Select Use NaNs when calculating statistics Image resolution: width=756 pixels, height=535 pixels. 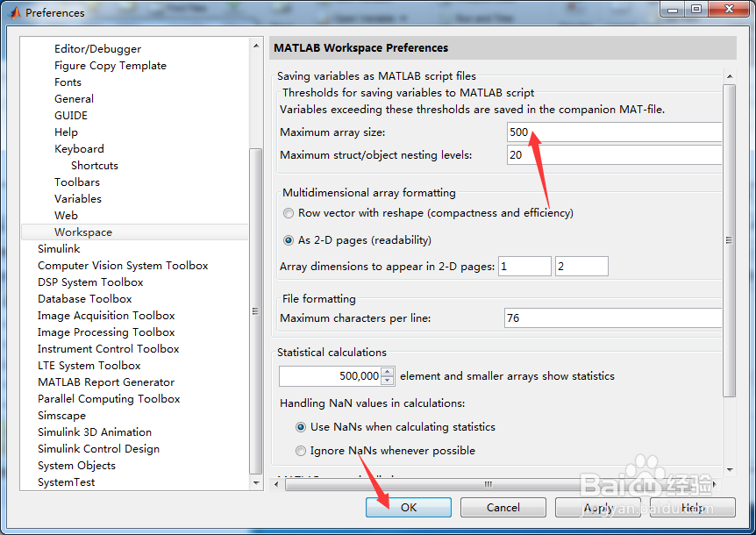[300, 427]
